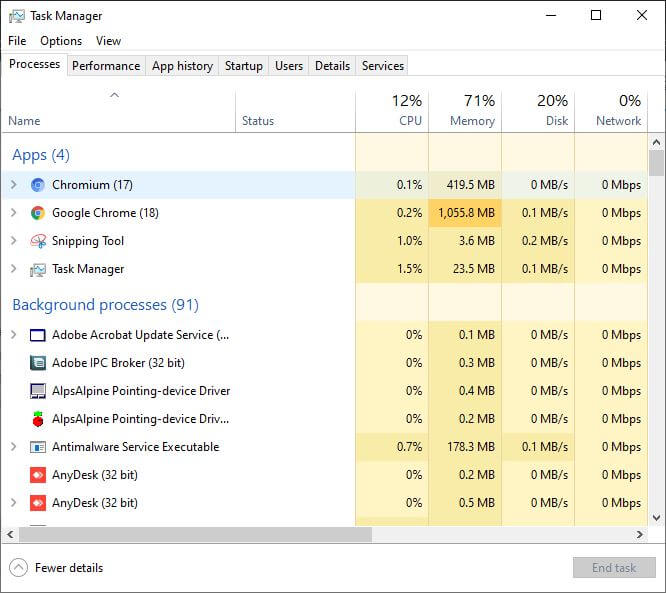Click Antimalware 0.7% CPU value
Screen dimensions: 666x593
(409, 447)
